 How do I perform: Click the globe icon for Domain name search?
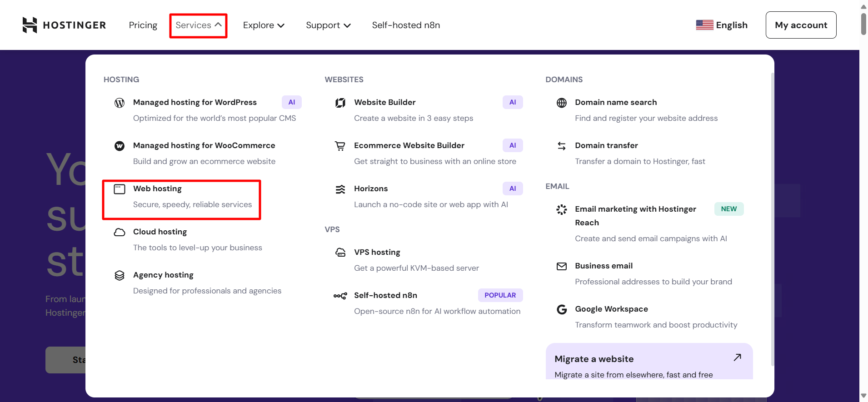[562, 103]
